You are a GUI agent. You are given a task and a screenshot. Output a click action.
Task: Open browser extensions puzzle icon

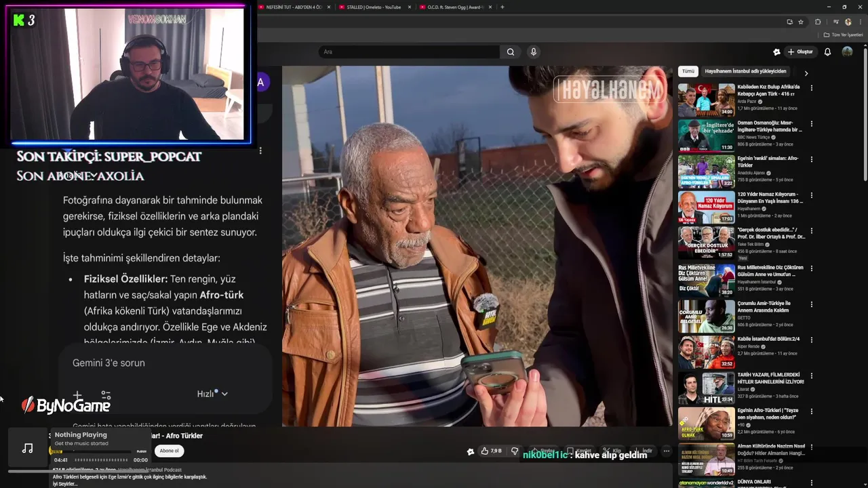pyautogui.click(x=818, y=22)
